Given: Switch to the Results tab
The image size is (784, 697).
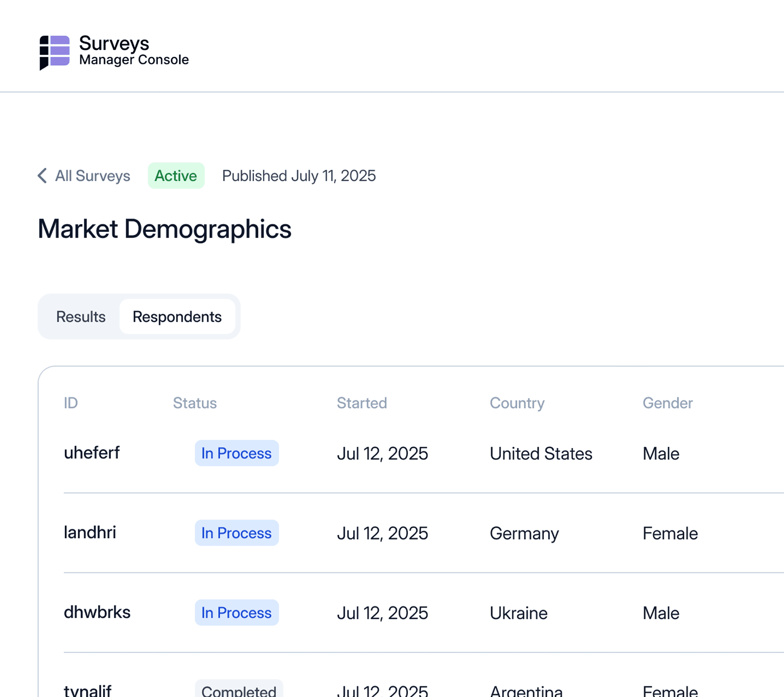Looking at the screenshot, I should click(x=81, y=317).
